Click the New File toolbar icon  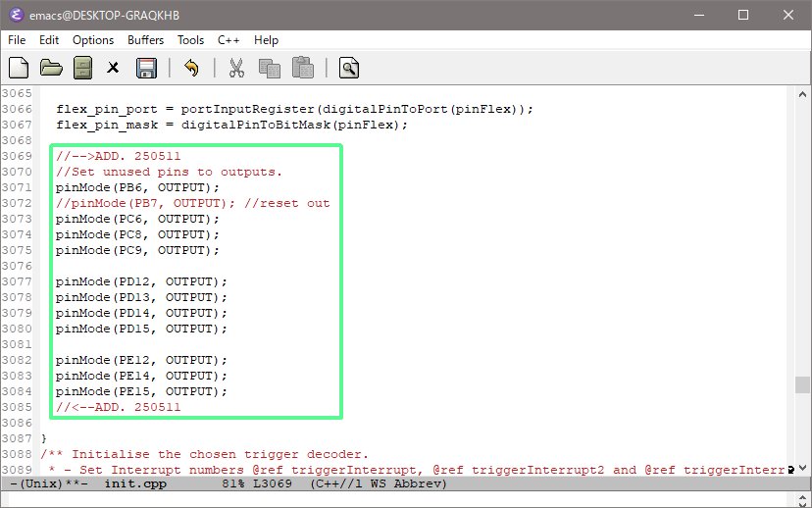[19, 68]
